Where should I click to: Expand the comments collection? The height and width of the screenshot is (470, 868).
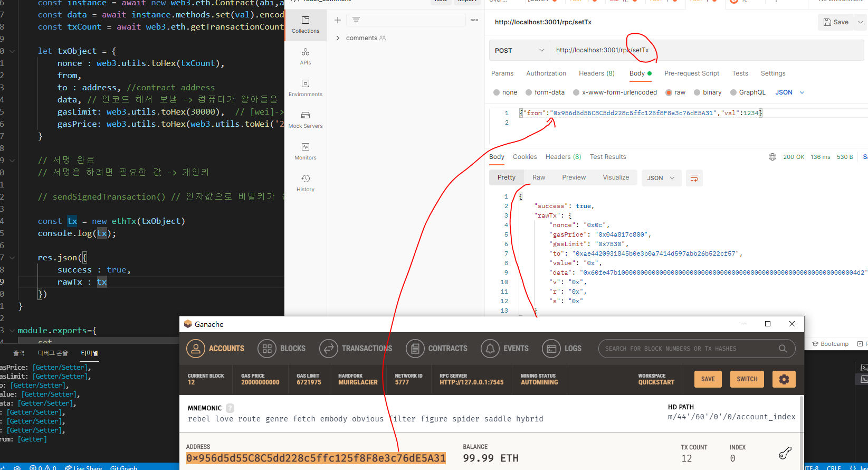click(338, 38)
